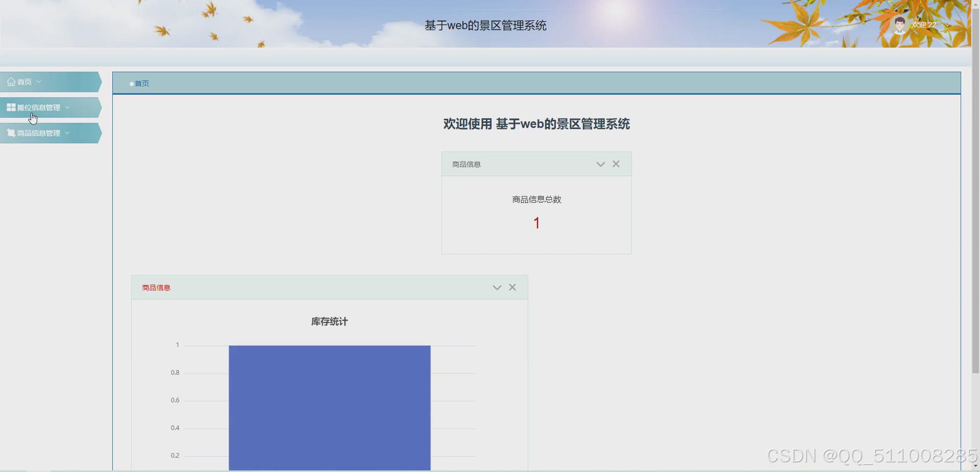
Task: Close the 库存统计 chart panel
Action: click(x=512, y=287)
